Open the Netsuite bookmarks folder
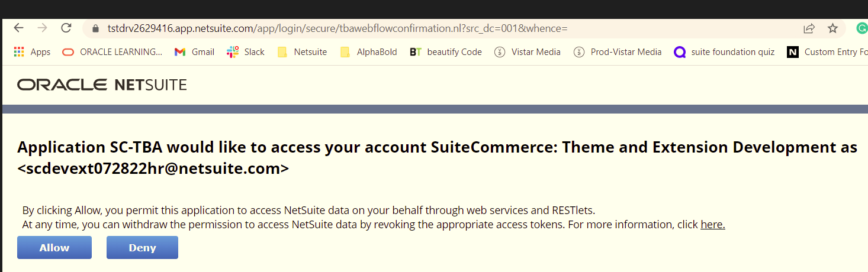868x272 pixels. click(302, 52)
